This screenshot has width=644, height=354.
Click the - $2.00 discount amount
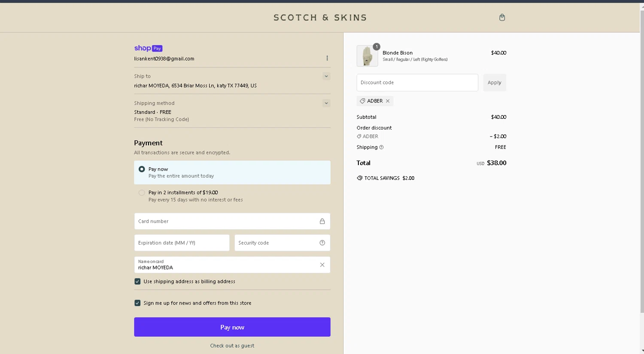coord(498,136)
